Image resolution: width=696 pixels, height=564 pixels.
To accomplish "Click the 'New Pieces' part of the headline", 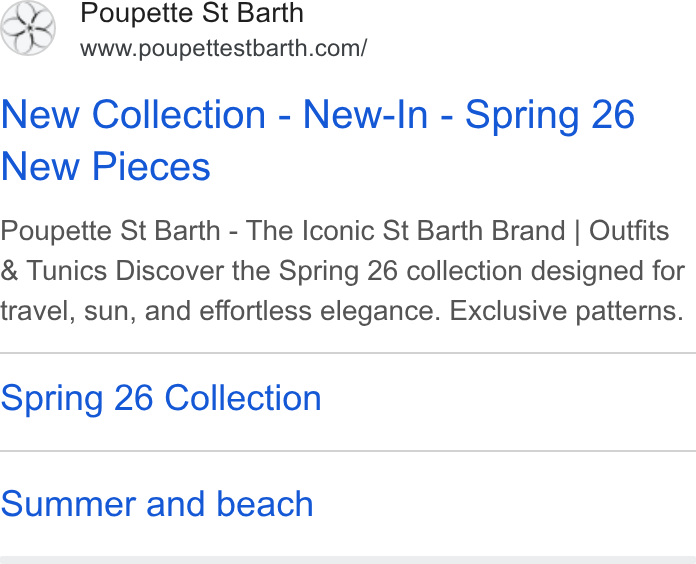I will (106, 167).
